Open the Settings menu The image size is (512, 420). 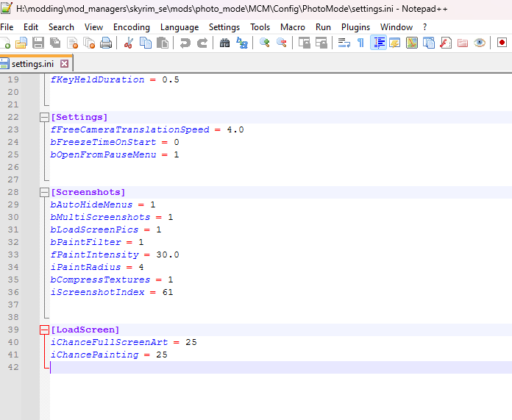(x=224, y=27)
